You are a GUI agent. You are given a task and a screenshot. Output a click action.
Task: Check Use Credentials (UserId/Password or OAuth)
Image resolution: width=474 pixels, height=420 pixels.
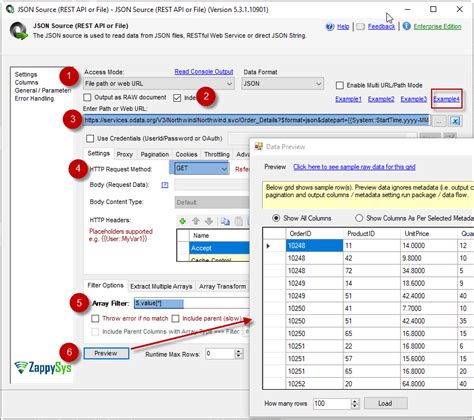[x=90, y=138]
